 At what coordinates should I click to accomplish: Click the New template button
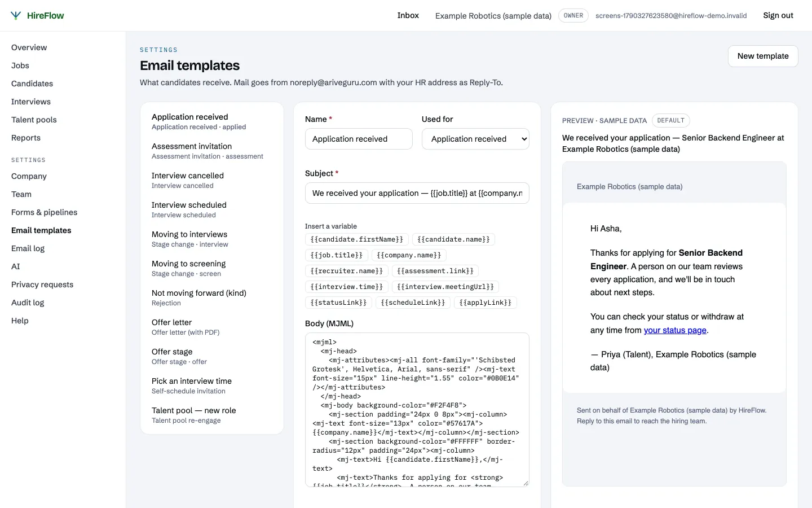pos(763,56)
